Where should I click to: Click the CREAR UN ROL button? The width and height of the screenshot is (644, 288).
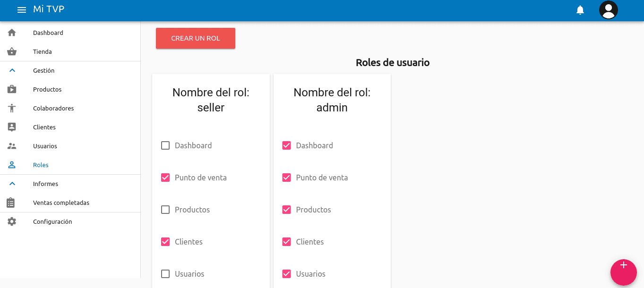[x=196, y=38]
